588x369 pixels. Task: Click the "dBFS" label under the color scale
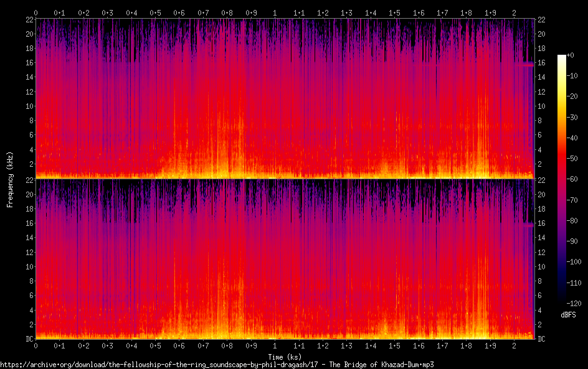click(x=568, y=315)
